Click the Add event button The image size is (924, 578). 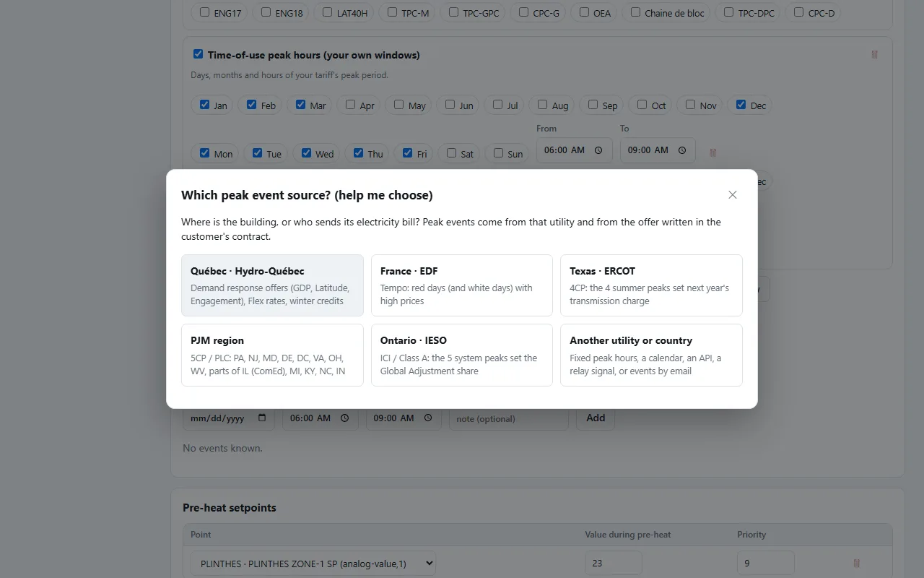pos(596,418)
